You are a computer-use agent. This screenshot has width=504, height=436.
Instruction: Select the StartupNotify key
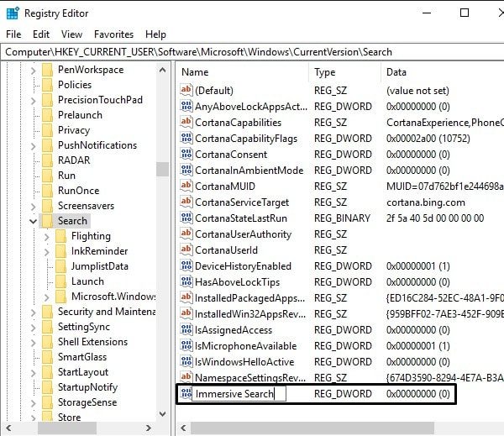coord(87,387)
